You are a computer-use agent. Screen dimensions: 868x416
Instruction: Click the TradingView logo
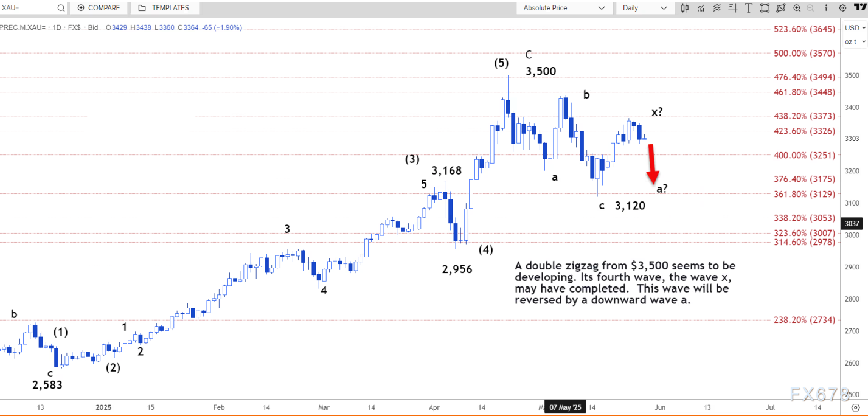click(860, 7)
